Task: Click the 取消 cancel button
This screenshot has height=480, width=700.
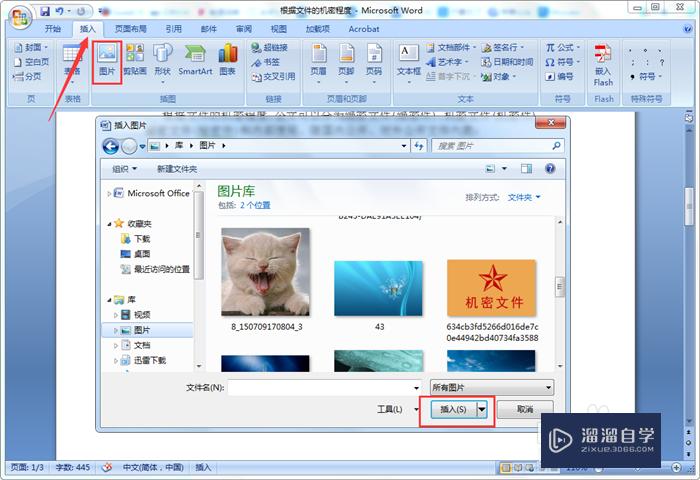Action: pyautogui.click(x=525, y=409)
